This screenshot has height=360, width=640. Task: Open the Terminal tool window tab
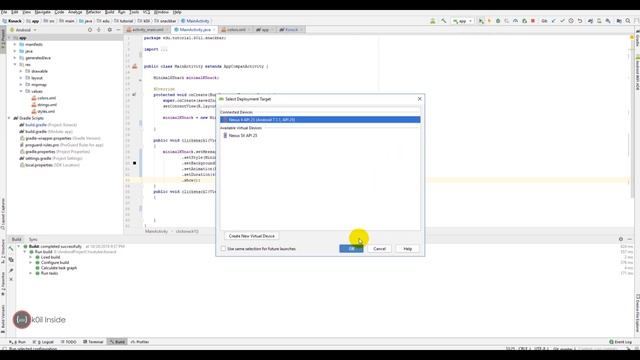click(93, 342)
